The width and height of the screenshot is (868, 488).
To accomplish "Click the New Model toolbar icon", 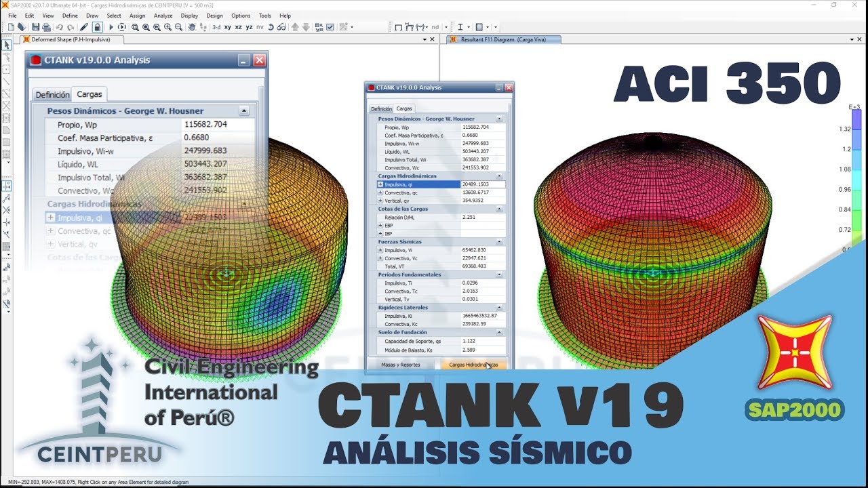I will click(11, 27).
